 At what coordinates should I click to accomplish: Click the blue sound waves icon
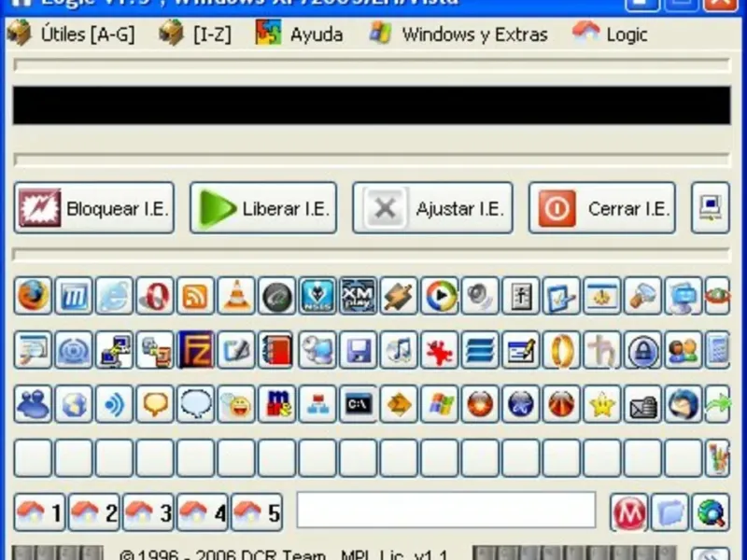[114, 404]
